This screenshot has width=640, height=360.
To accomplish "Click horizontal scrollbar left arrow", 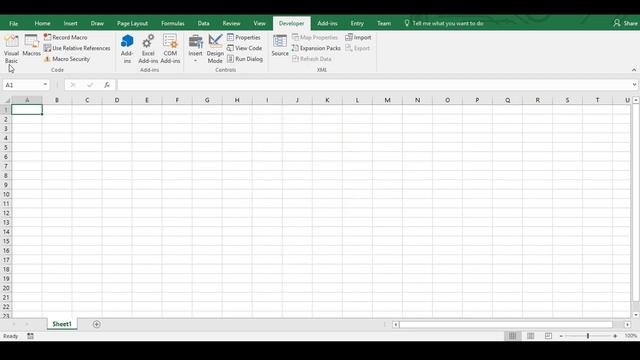I will click(x=396, y=324).
